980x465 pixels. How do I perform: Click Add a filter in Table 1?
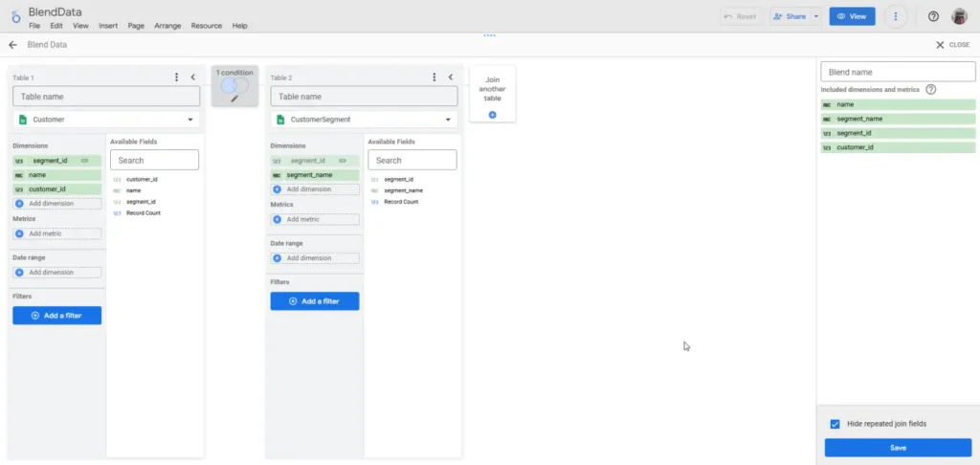click(x=56, y=316)
